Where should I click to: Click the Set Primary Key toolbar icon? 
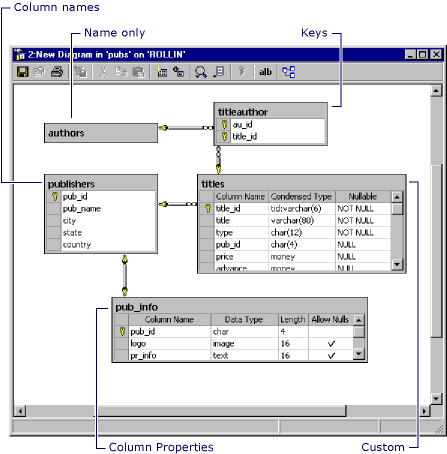pyautogui.click(x=242, y=71)
